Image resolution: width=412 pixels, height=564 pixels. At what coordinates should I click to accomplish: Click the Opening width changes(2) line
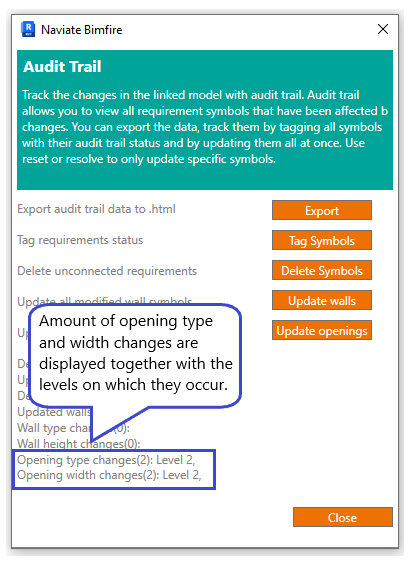[x=109, y=475]
